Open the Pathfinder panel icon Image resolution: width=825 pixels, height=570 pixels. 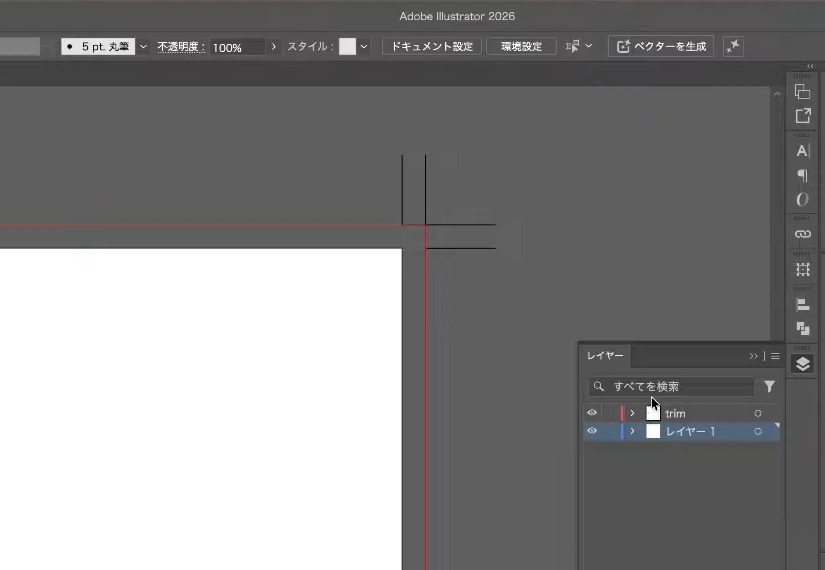coord(802,329)
